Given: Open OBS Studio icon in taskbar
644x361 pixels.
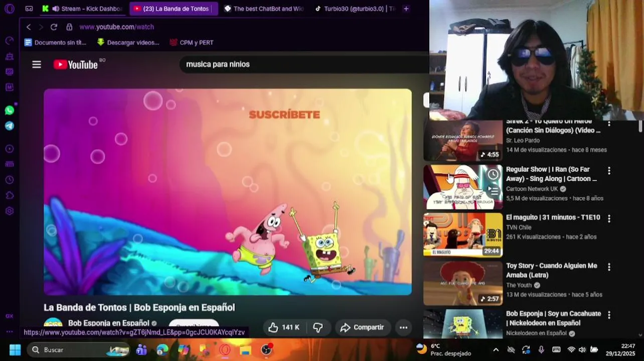Looking at the screenshot, I should tap(266, 350).
